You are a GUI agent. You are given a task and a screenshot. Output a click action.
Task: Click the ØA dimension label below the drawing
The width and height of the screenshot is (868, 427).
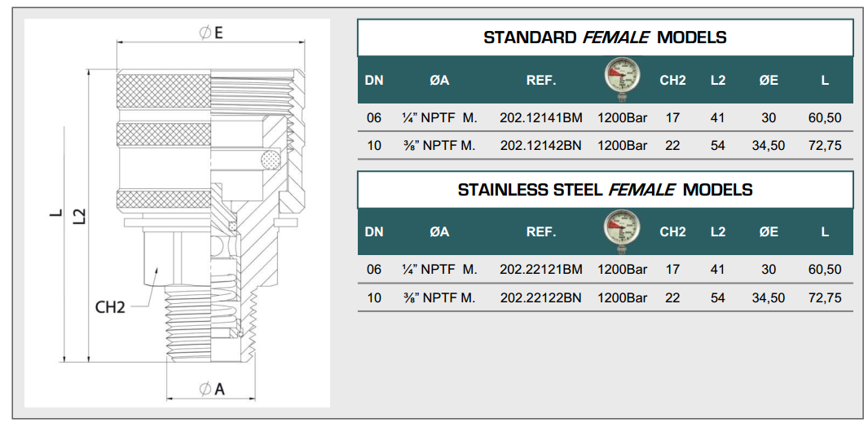(x=211, y=390)
